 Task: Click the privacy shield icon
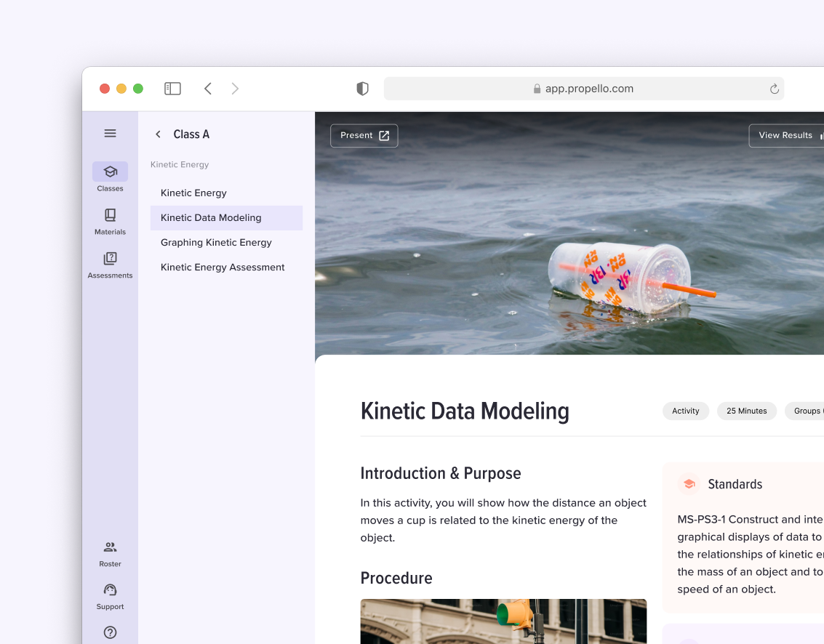pyautogui.click(x=363, y=88)
